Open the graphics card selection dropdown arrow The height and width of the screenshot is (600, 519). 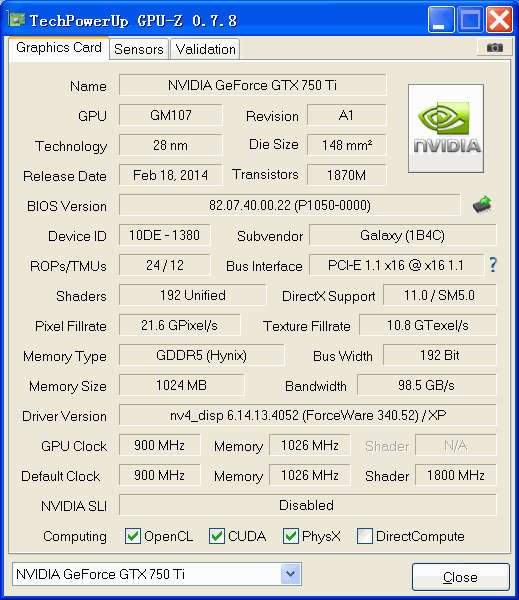pos(290,574)
